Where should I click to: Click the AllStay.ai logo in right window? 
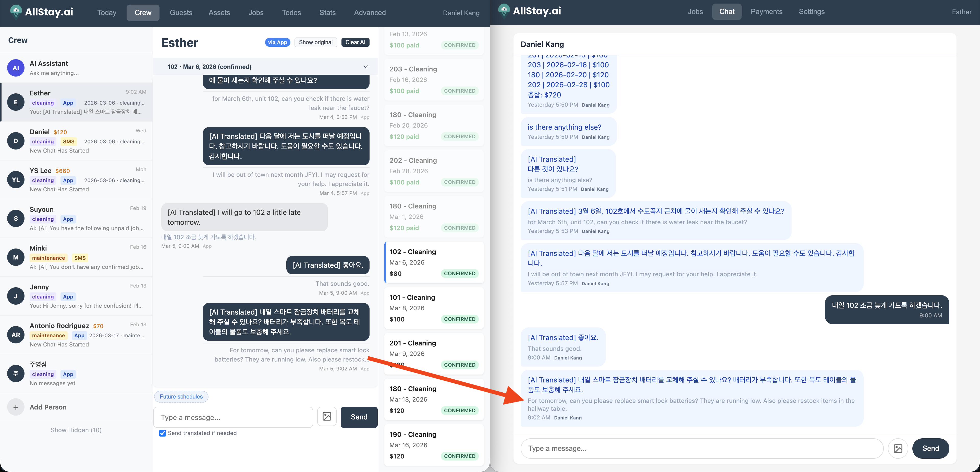click(x=530, y=11)
